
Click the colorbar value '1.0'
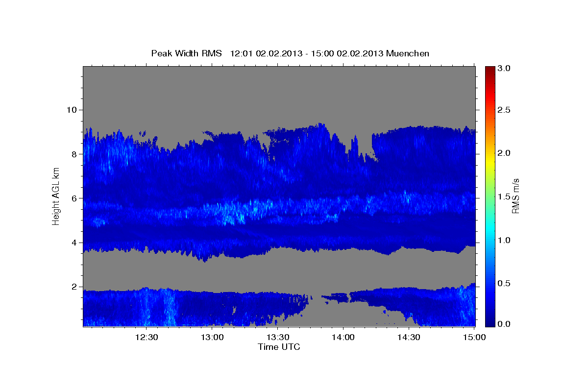(x=504, y=240)
